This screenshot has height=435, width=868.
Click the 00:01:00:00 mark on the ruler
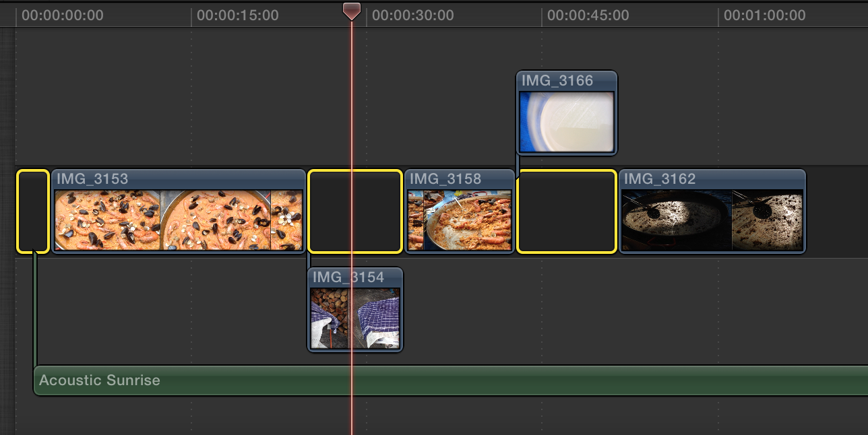764,15
